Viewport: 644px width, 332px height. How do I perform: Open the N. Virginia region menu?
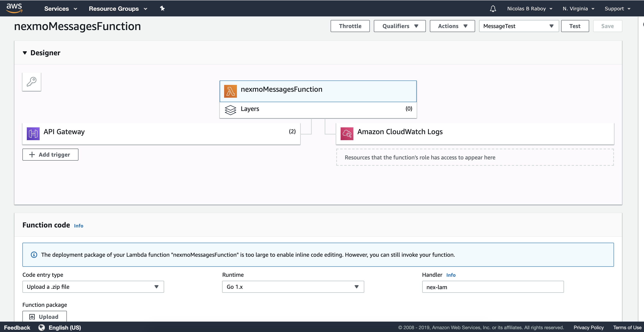click(x=579, y=9)
